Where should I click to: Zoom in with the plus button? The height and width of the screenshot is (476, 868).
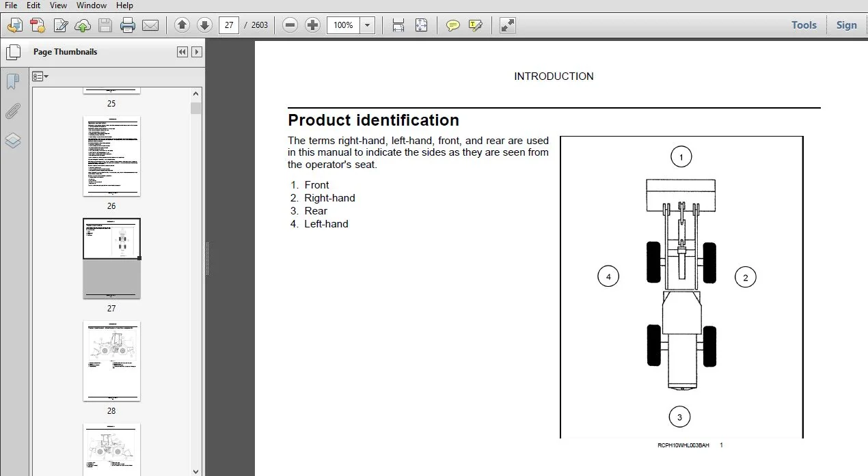(313, 25)
